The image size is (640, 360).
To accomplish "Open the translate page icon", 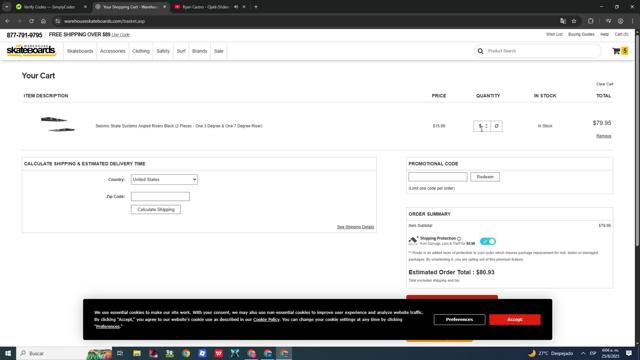I will click(x=563, y=21).
